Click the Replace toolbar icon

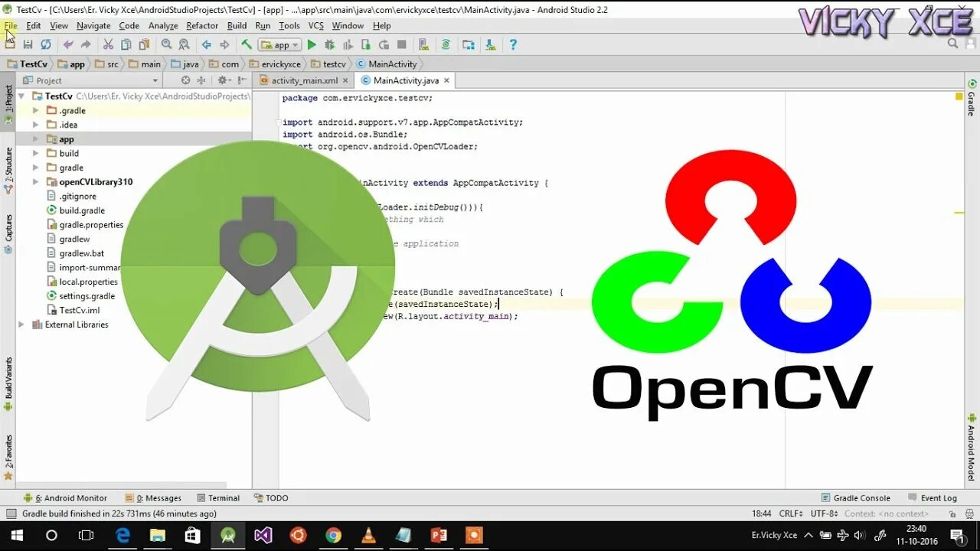click(184, 45)
